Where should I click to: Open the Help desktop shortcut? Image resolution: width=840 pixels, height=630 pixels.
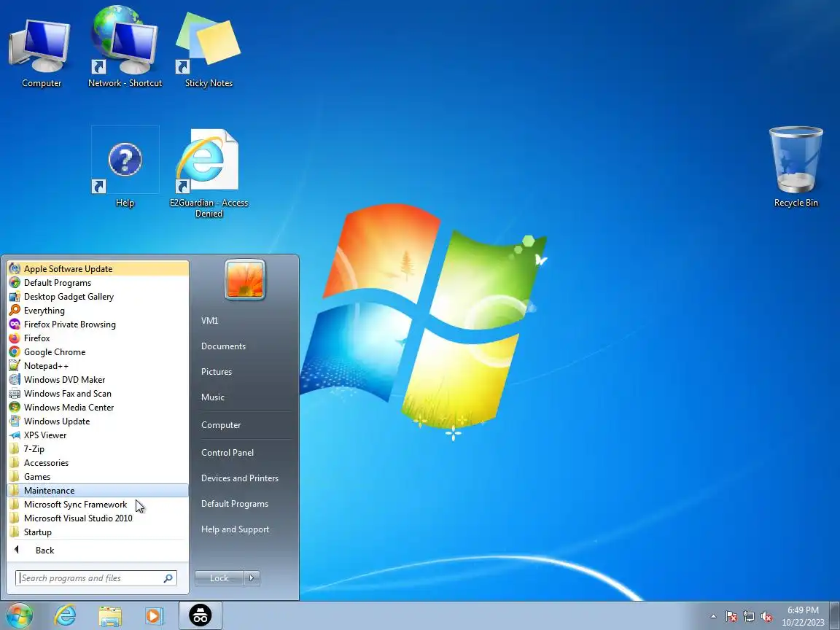pos(125,167)
